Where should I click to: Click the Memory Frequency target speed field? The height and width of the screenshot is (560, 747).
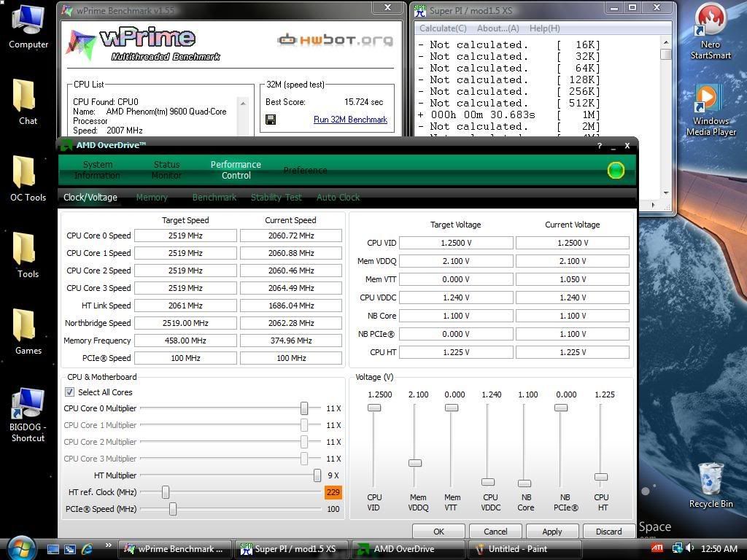(185, 341)
